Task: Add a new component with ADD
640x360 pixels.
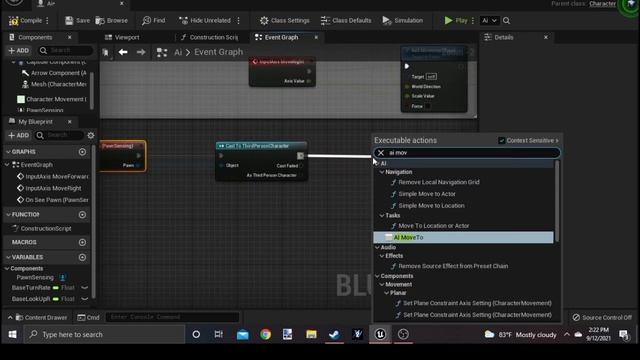Action: tap(19, 51)
